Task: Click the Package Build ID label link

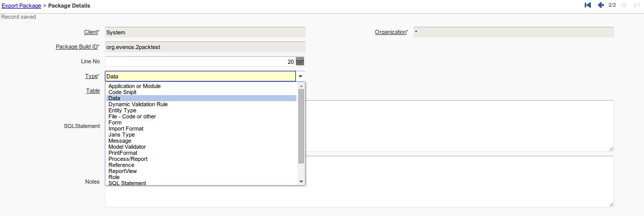Action: coord(76,47)
